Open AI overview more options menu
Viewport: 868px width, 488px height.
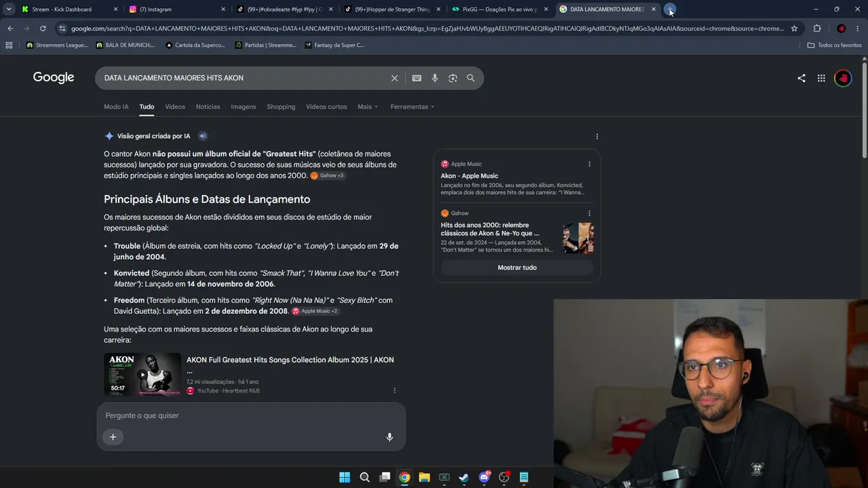(597, 136)
